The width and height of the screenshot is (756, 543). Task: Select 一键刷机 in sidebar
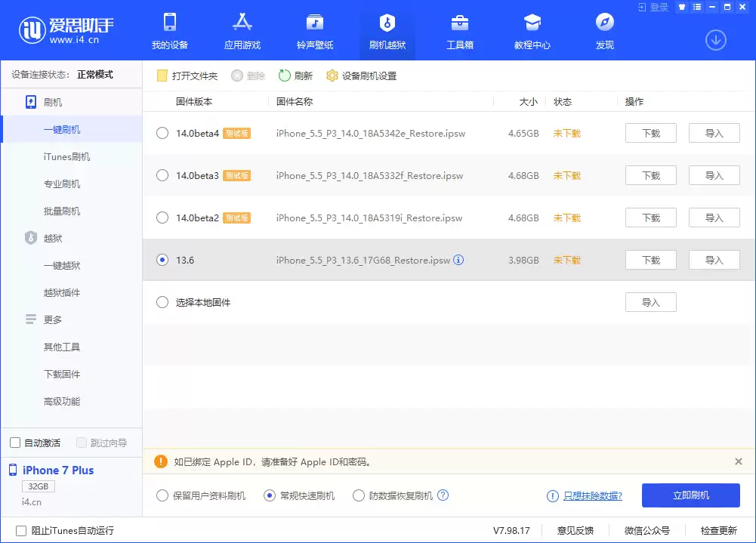(71, 129)
